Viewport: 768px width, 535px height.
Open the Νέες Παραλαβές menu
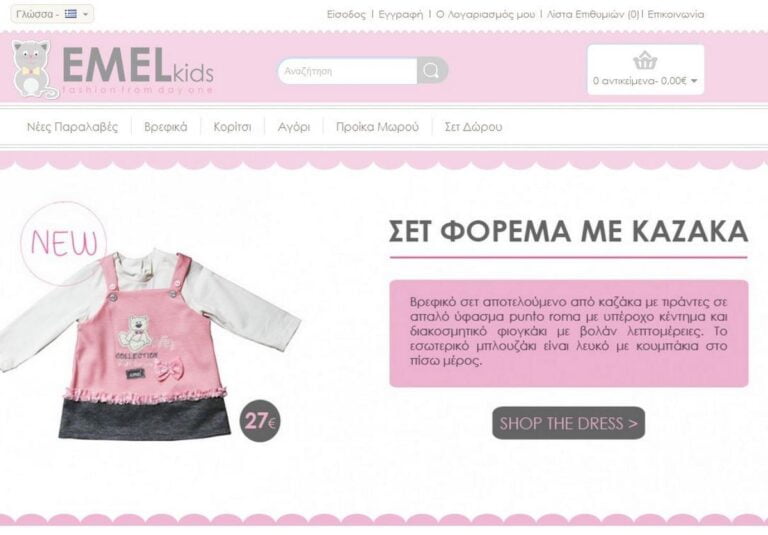72,127
